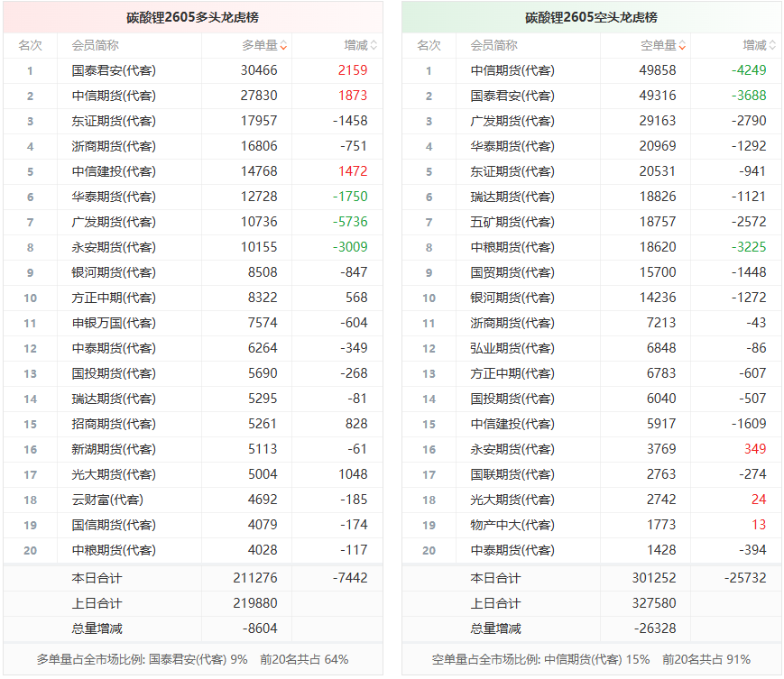Click red change value 2159
Viewport: 784px width, 679px height.
[x=353, y=70]
